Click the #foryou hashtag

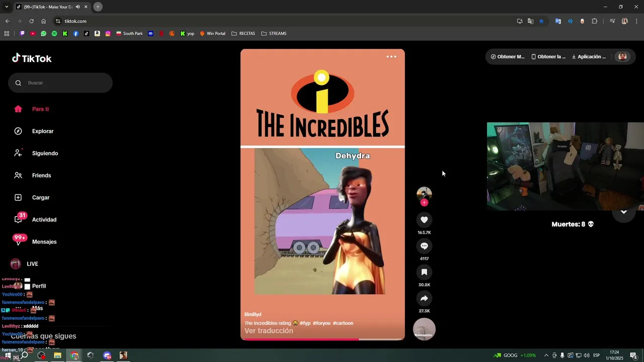point(321,323)
